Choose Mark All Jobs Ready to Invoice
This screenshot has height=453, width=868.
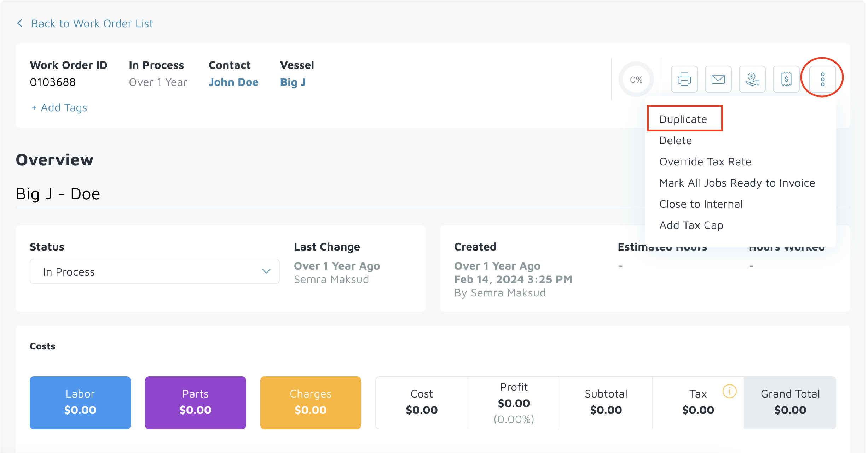tap(737, 183)
